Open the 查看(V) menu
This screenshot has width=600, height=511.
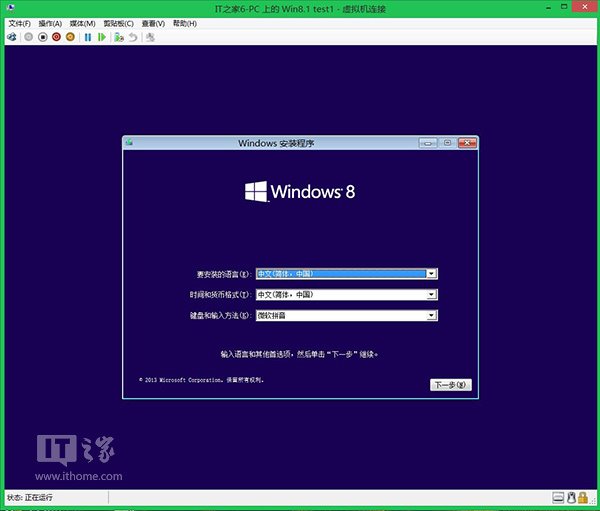153,23
